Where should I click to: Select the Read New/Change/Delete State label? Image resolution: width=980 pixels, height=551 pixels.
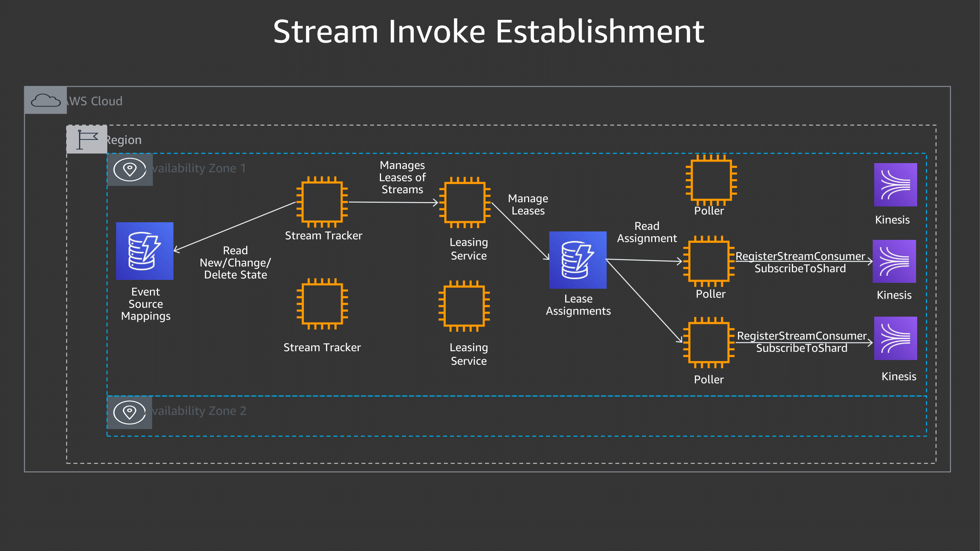pos(236,262)
